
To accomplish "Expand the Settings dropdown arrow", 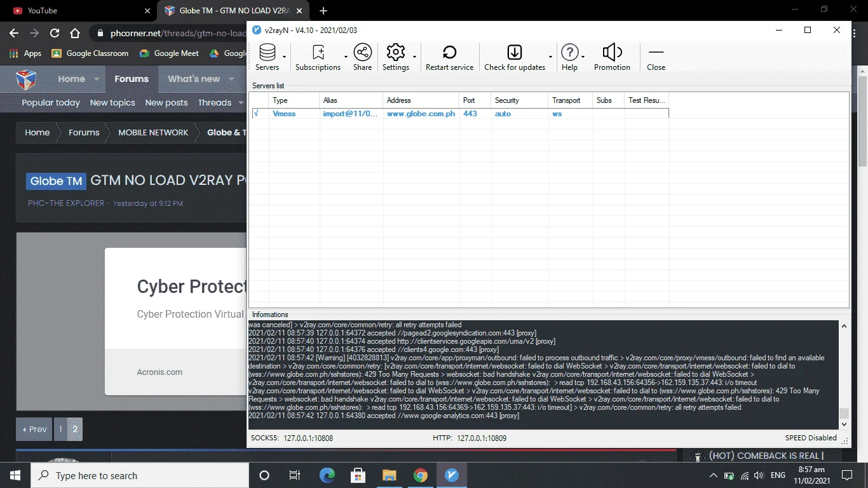I will tap(414, 57).
